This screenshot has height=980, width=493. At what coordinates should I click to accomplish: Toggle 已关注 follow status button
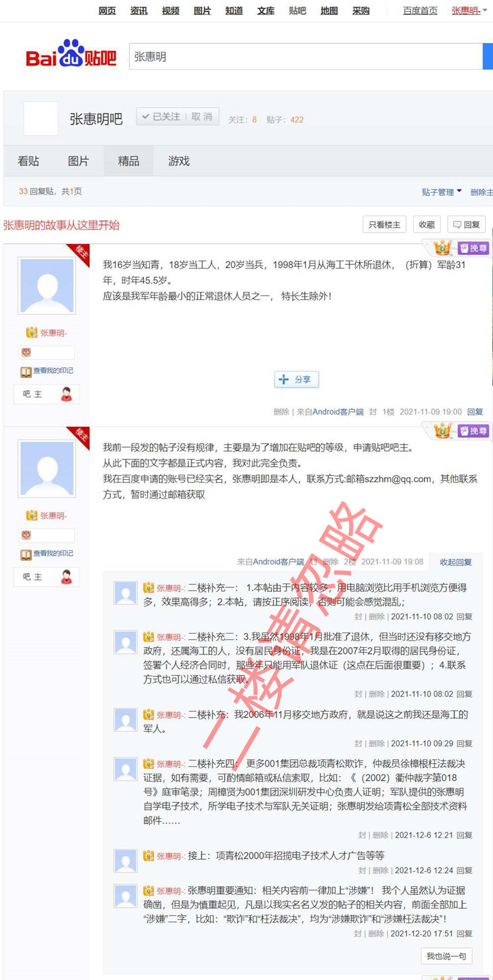point(161,117)
